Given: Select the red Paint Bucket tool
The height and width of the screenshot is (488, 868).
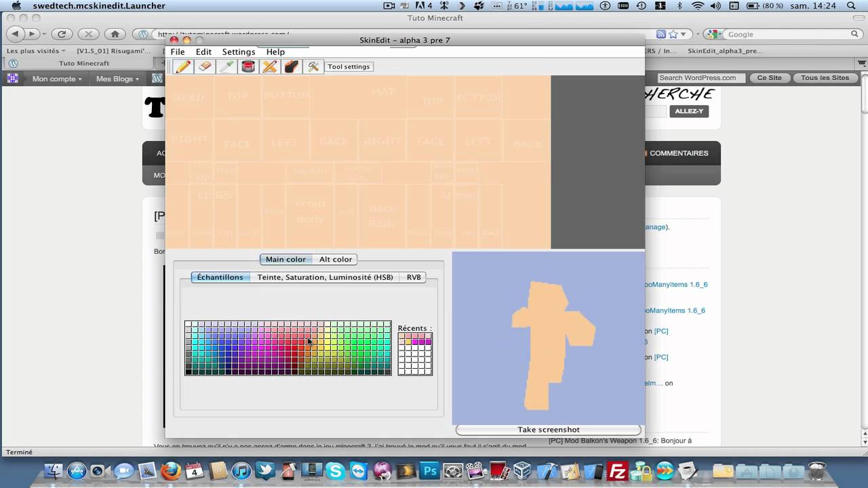Looking at the screenshot, I should click(248, 66).
